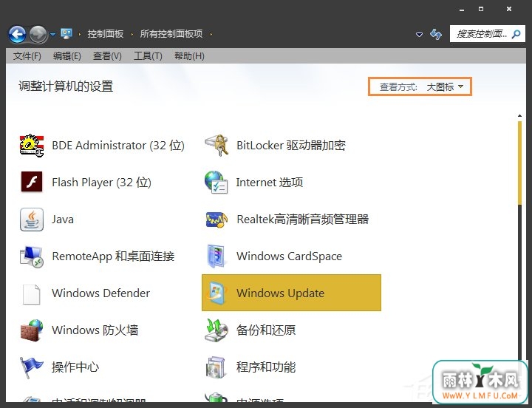The image size is (532, 408).
Task: Click the BitLocker 驱动器加密 label
Action: click(x=291, y=146)
